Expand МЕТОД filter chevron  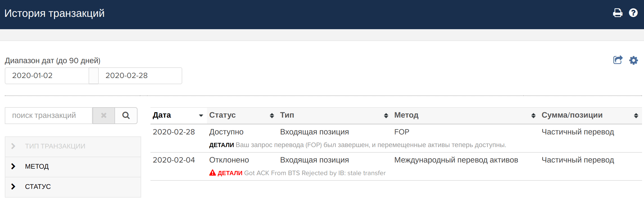(13, 166)
